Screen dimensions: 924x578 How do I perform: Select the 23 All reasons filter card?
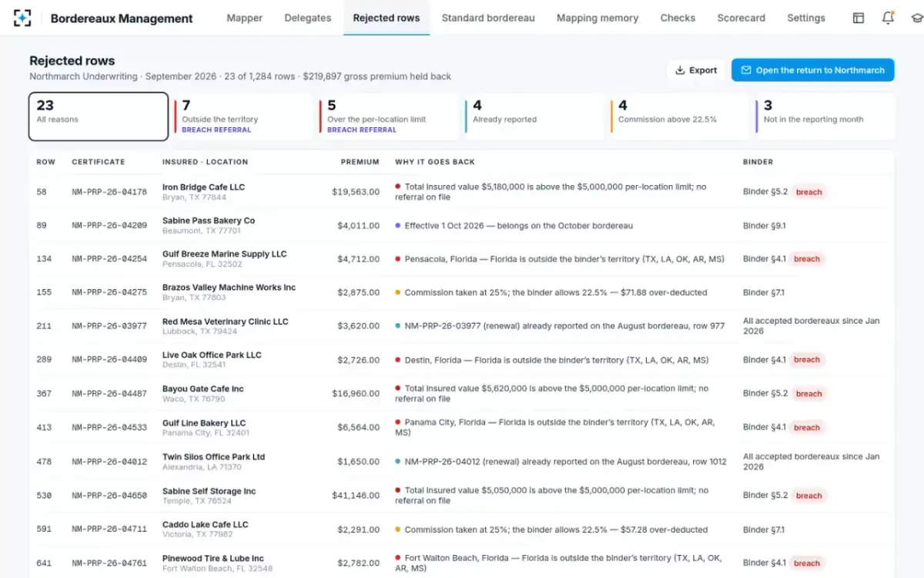(x=99, y=116)
